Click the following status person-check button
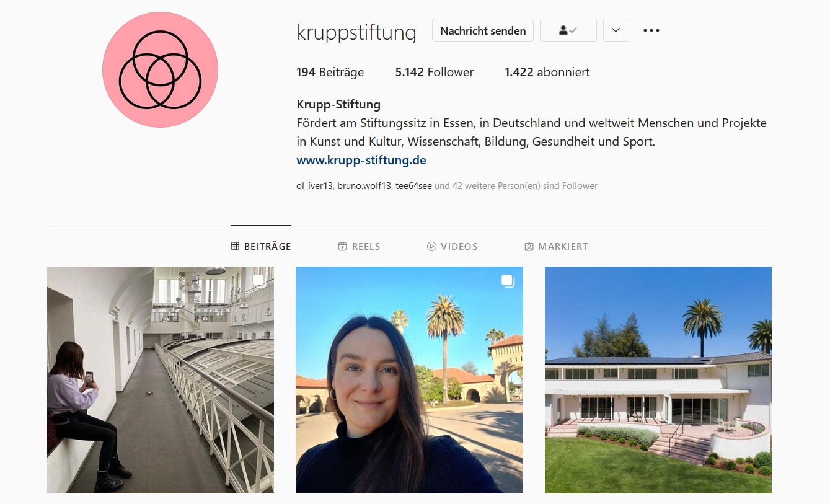The image size is (830, 504). pyautogui.click(x=568, y=30)
